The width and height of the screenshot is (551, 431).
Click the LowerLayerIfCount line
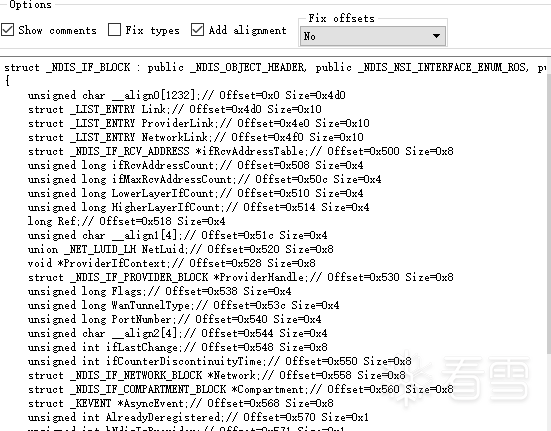click(x=196, y=194)
